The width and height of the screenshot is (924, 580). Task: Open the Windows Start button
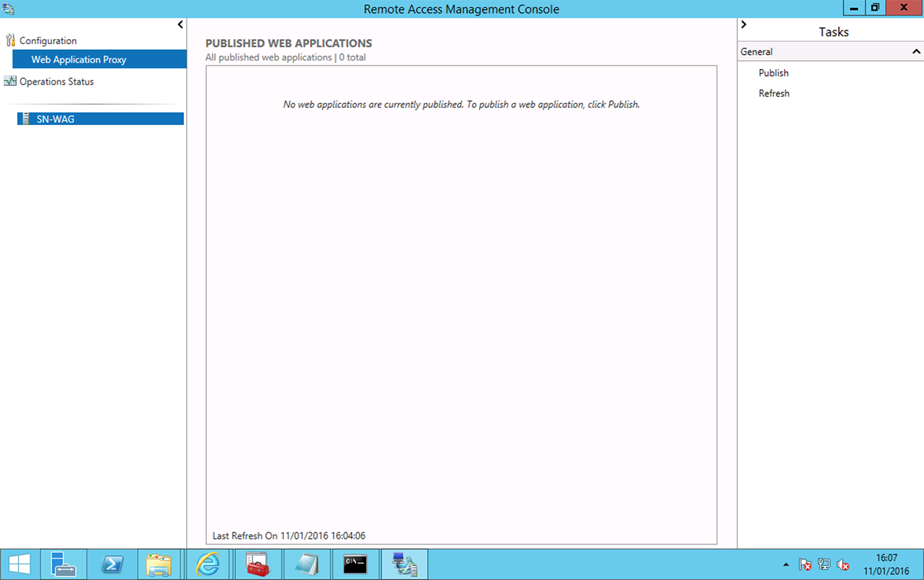[19, 564]
